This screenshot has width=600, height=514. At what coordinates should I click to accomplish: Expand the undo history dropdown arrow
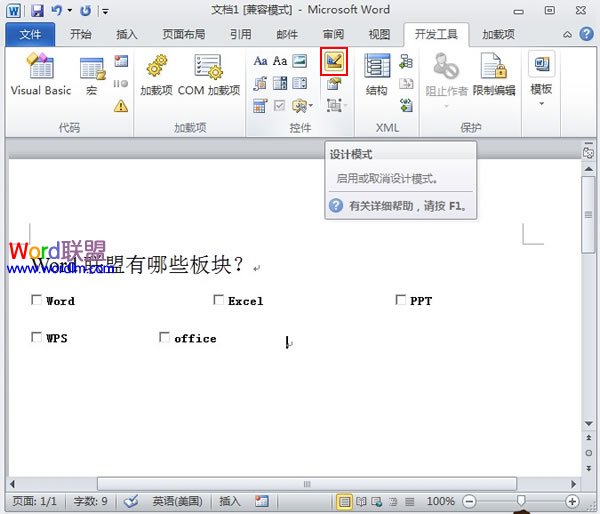70,10
